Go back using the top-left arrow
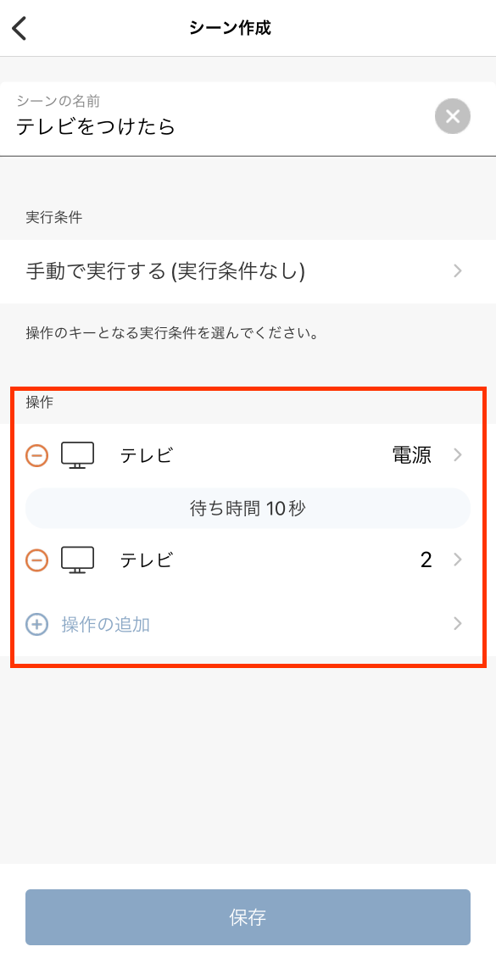 [20, 28]
